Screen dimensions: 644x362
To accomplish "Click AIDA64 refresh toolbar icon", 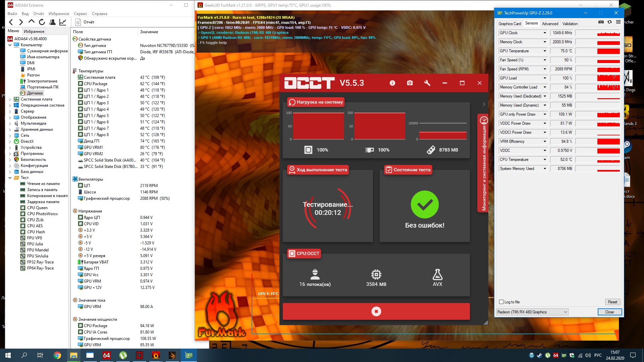I will click(x=42, y=22).
